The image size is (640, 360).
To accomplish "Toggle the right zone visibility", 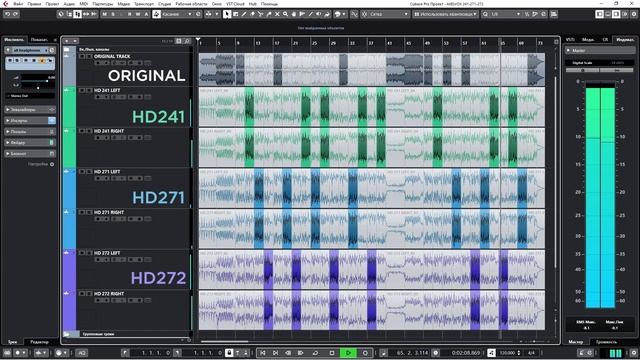I will click(616, 14).
